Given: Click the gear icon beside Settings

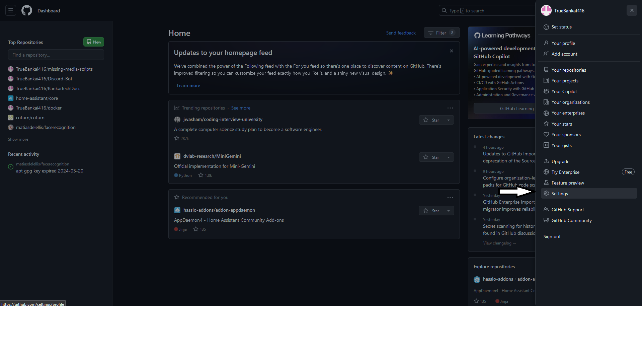Looking at the screenshot, I should point(546,193).
